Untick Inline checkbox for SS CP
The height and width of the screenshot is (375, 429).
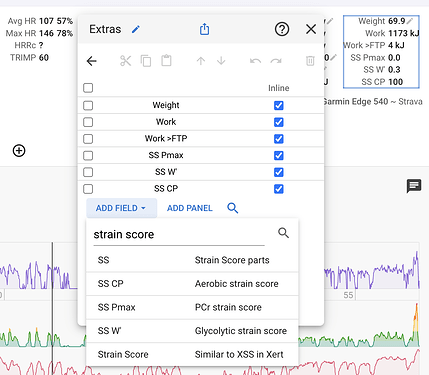279,189
